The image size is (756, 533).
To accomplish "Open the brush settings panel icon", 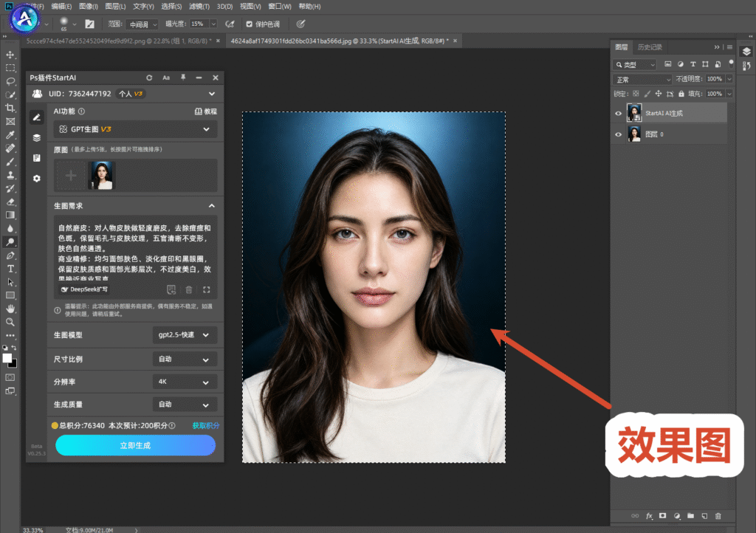I will (x=89, y=24).
